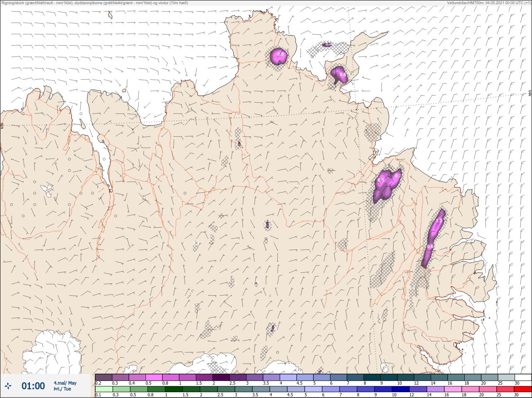Select the dark teal upper swatch between 9 and 10
532x398 pixels.
(389, 377)
